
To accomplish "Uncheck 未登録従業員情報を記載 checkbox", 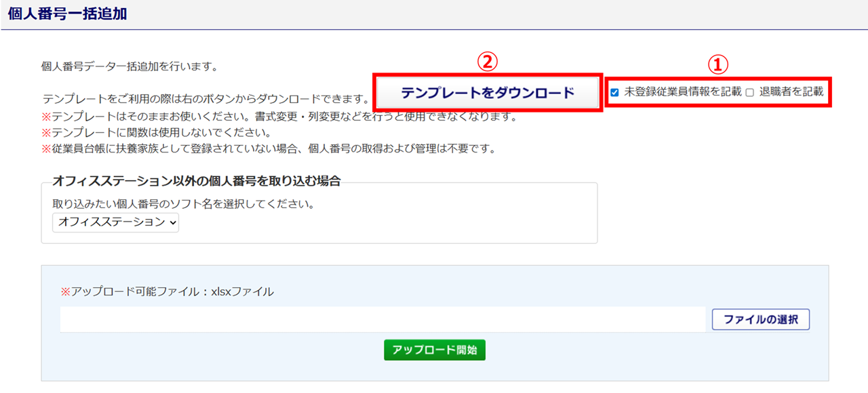I will [614, 92].
